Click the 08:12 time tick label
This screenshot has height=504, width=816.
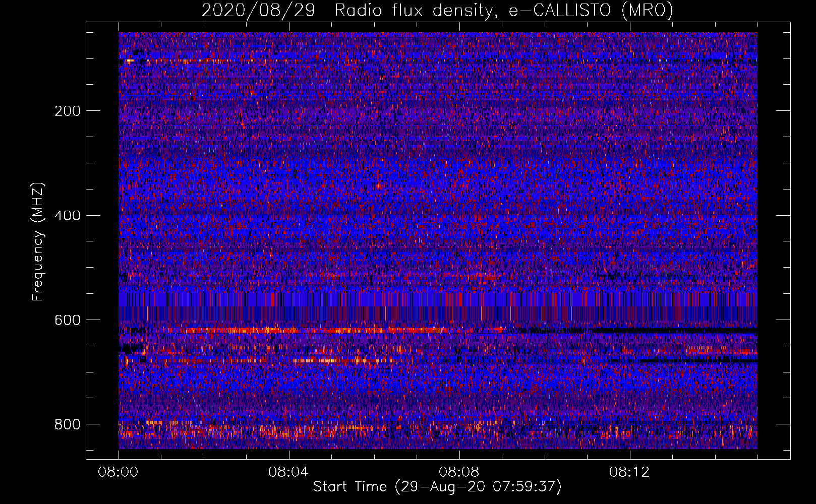point(629,472)
